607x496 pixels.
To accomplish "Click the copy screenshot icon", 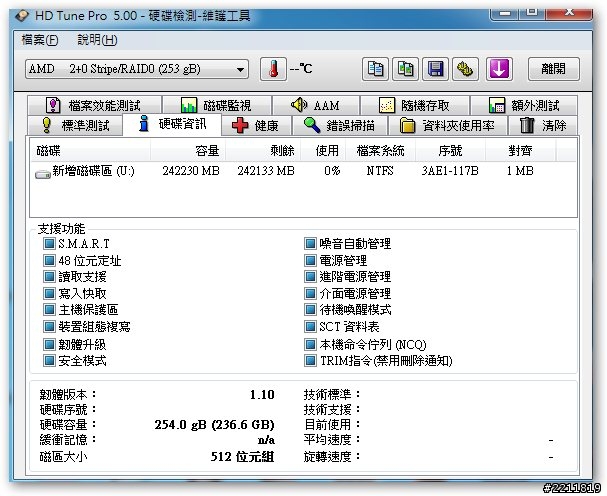I will [405, 69].
